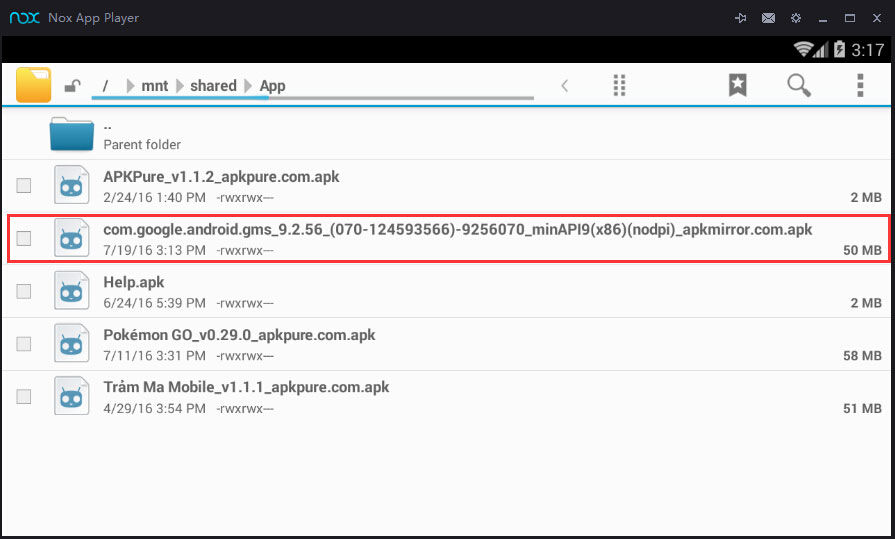The image size is (895, 539).
Task: Open search magnifier icon
Action: point(799,86)
